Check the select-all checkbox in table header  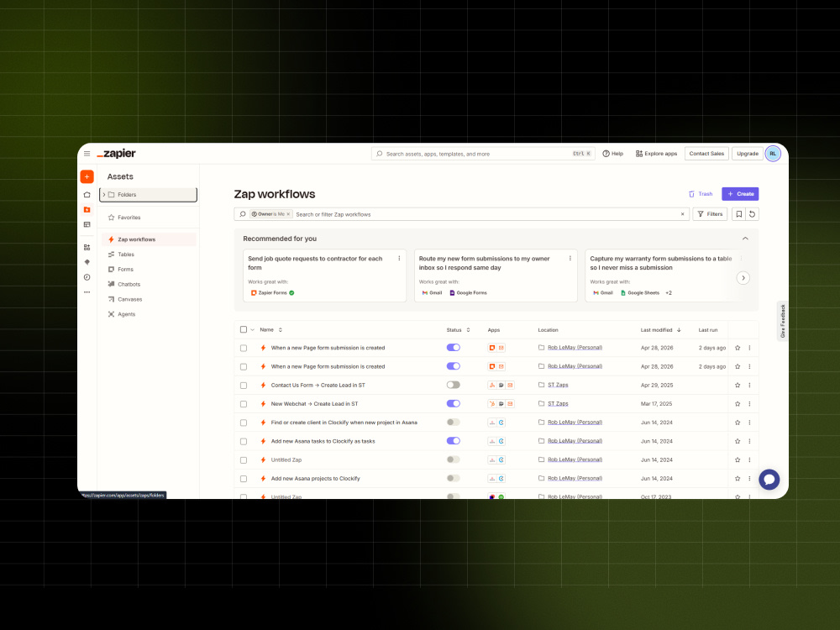pyautogui.click(x=244, y=329)
